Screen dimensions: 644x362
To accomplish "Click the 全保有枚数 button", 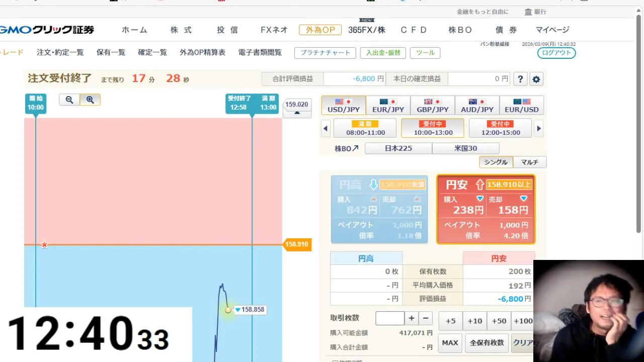I will coord(487,343).
